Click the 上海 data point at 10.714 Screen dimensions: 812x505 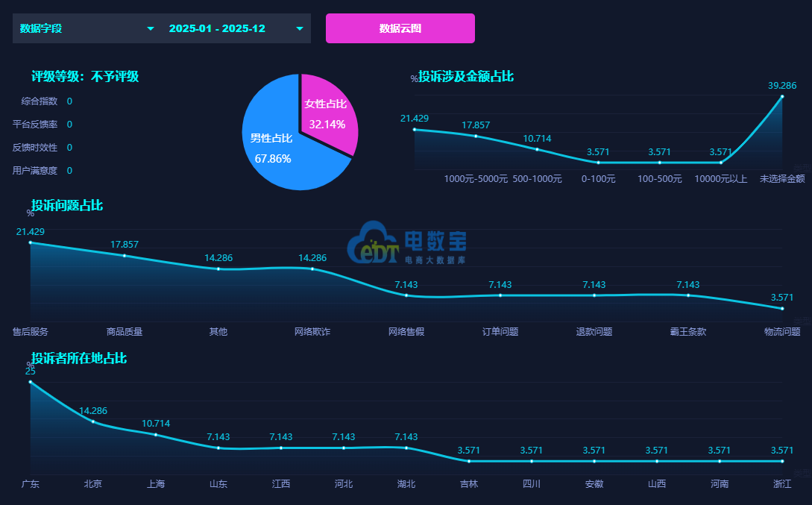pyautogui.click(x=156, y=434)
